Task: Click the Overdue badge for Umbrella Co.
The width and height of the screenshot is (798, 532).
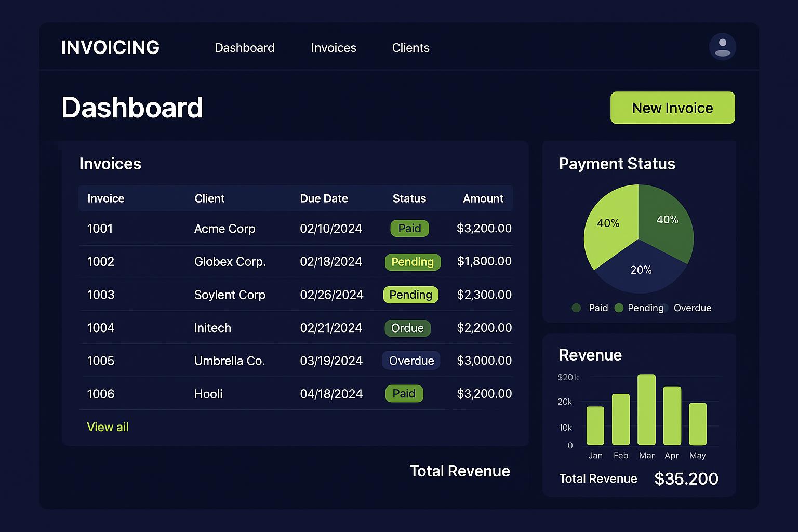Action: tap(411, 361)
